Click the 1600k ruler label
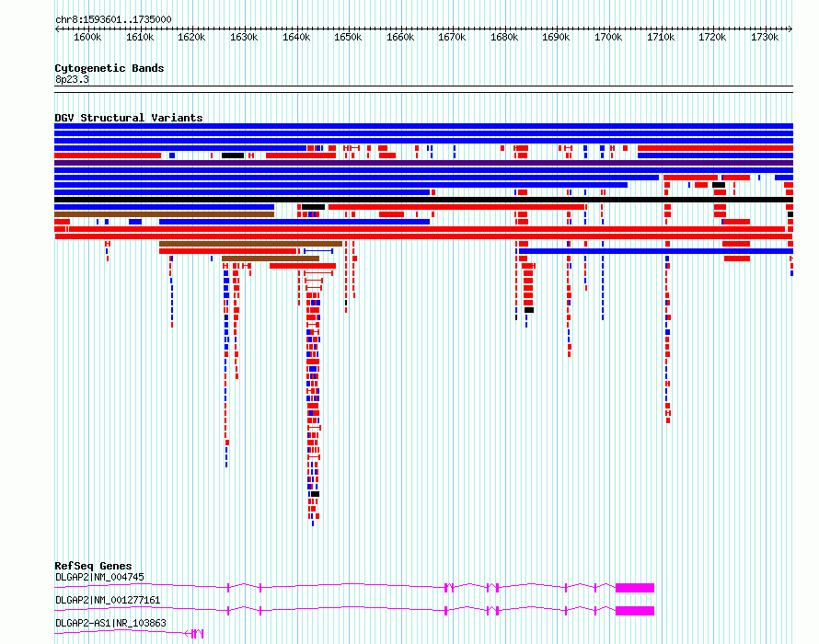The image size is (819, 644). [87, 37]
